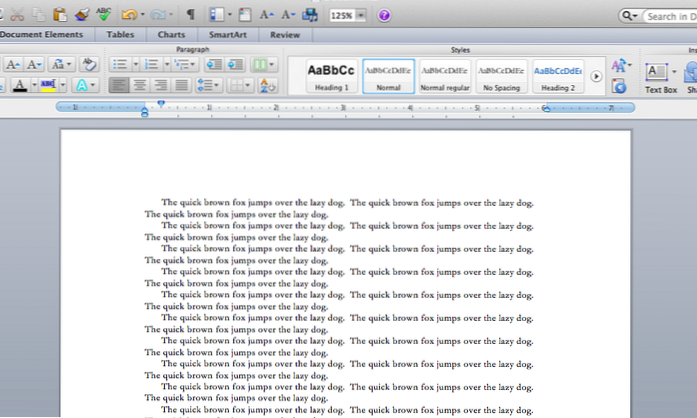Viewport: 697px width, 418px height.
Task: Toggle justify text alignment
Action: 181,86
